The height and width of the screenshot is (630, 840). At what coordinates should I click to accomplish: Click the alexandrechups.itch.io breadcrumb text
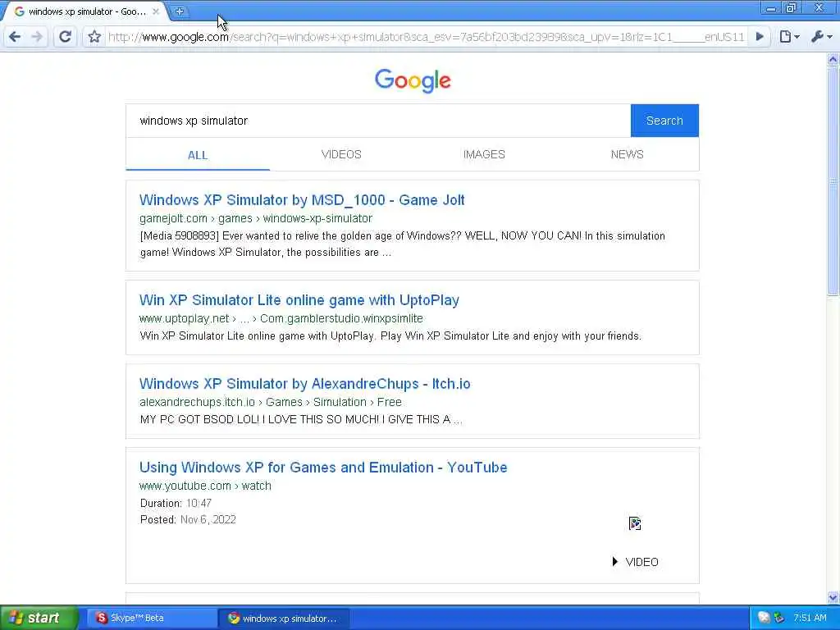click(x=271, y=402)
